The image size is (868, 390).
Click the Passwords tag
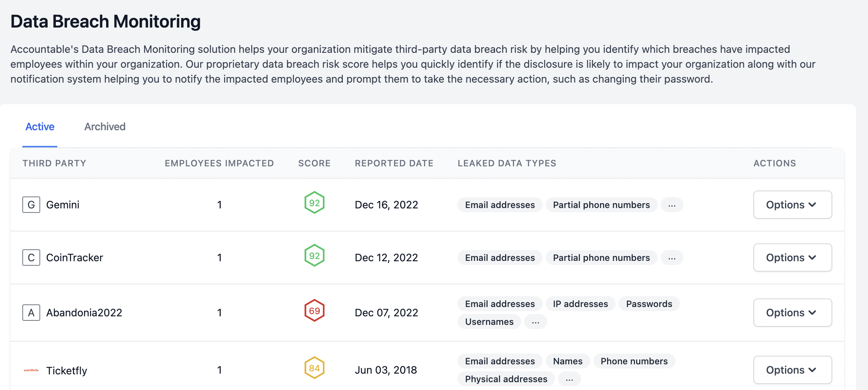tap(649, 304)
